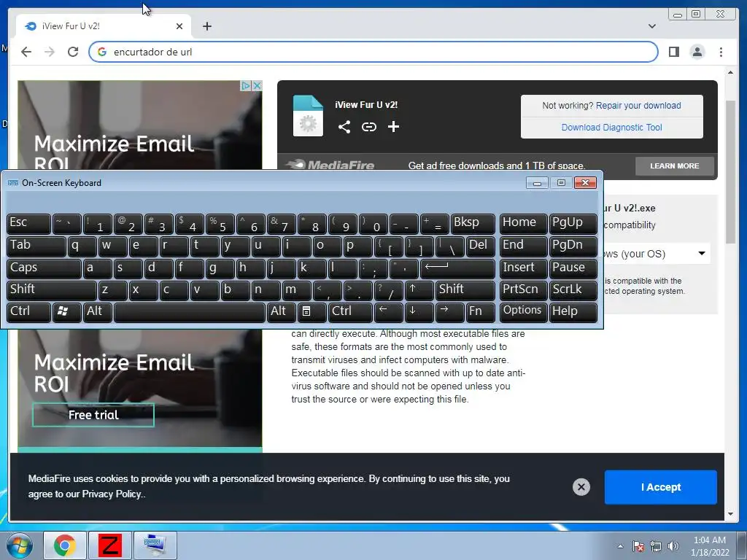Click the LEARN MORE button
Screen dimensions: 747x560
[x=674, y=166]
